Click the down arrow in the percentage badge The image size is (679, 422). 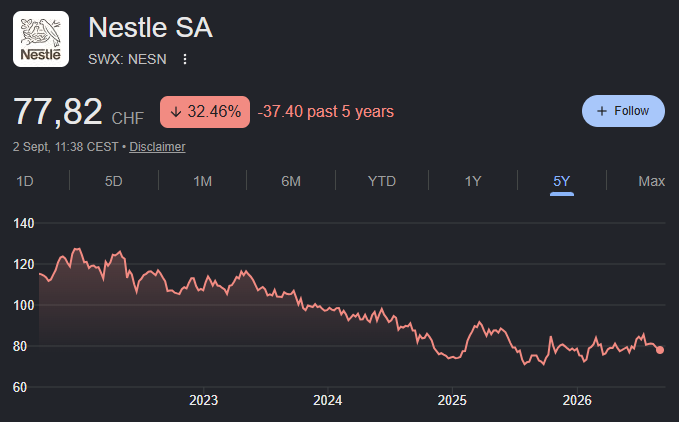(x=175, y=112)
